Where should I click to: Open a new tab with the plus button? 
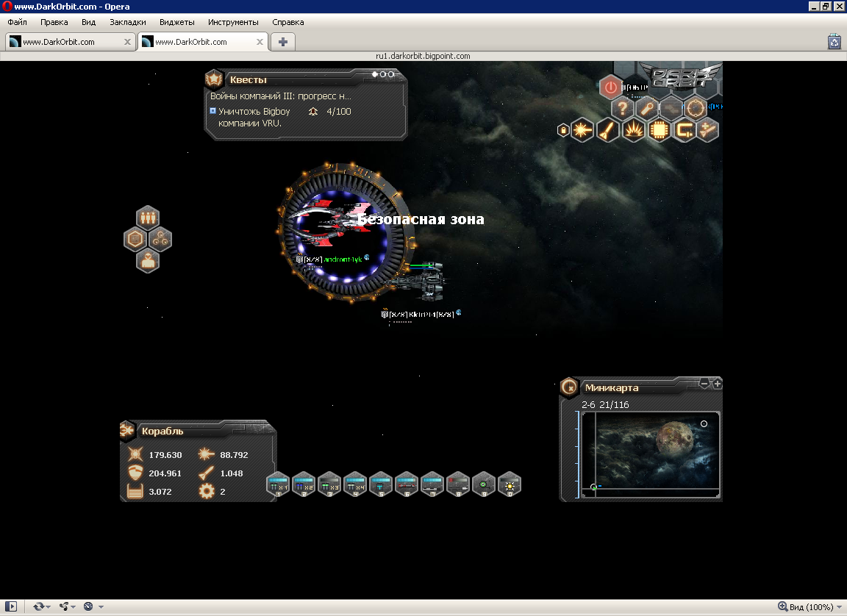pos(282,42)
